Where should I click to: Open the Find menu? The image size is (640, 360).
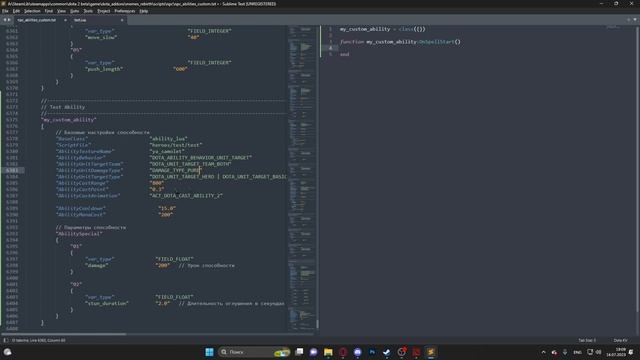coord(49,11)
